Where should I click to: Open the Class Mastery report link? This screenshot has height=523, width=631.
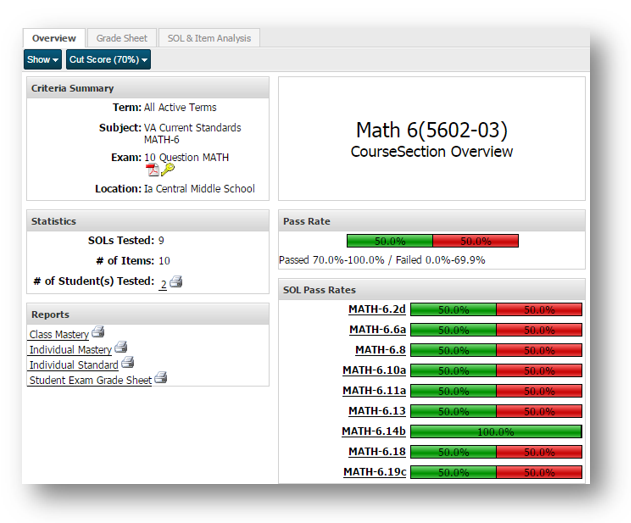59,335
